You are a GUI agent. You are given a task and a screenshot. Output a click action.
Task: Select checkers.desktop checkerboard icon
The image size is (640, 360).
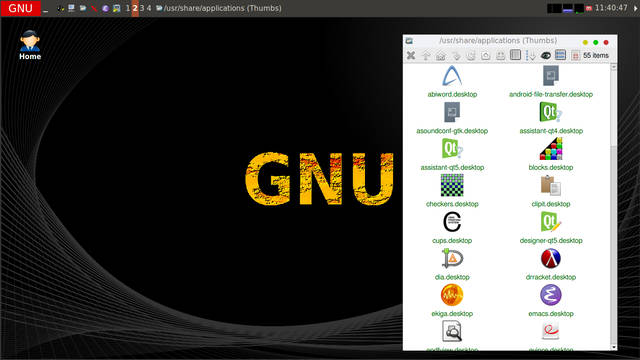point(452,185)
